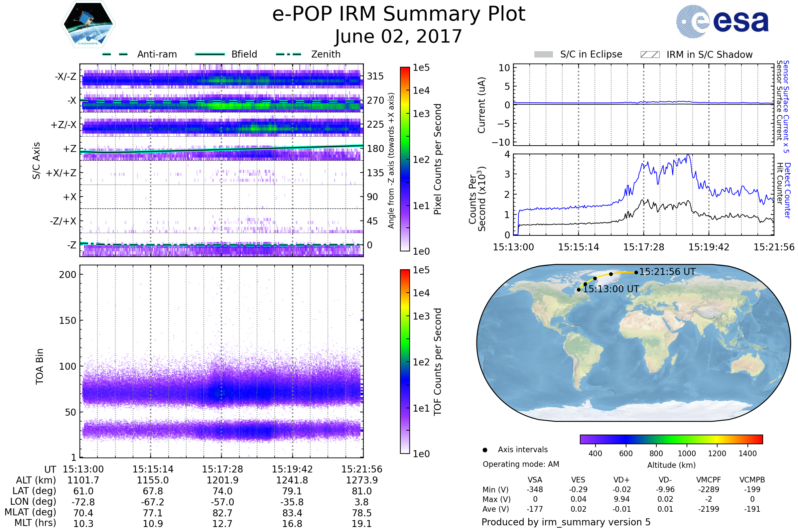Viewport: 798px width, 532px height.
Task: Click the VMCPF column header in voltage table
Action: click(x=709, y=480)
